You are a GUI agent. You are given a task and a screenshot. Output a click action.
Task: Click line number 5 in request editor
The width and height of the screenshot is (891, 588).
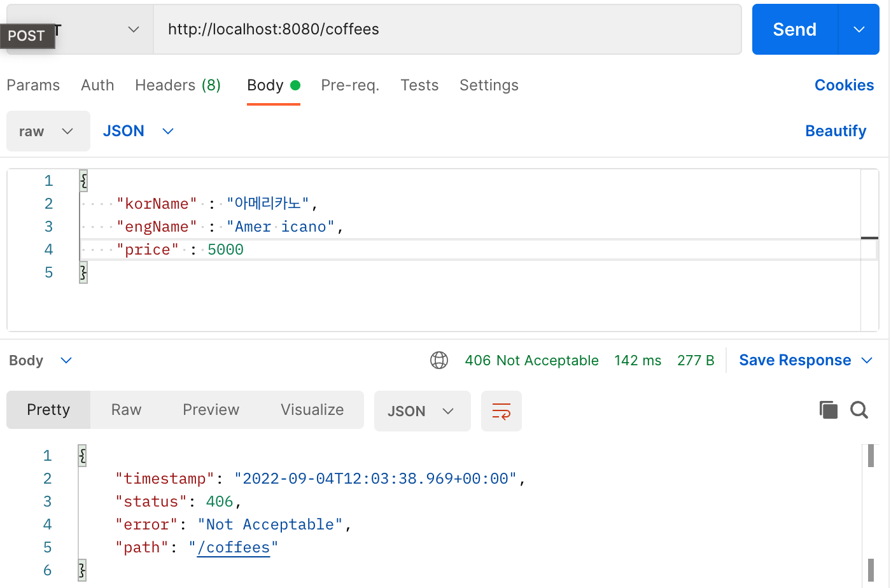pos(48,272)
